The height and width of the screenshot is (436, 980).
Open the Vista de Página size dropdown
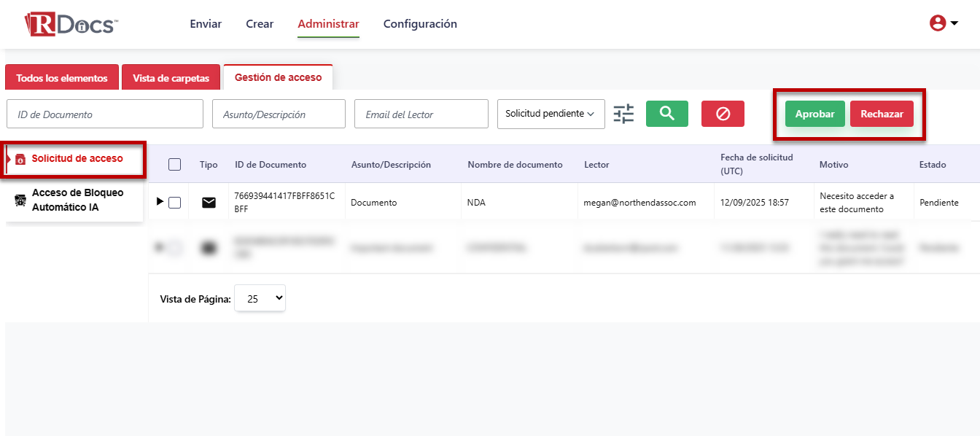pos(260,298)
